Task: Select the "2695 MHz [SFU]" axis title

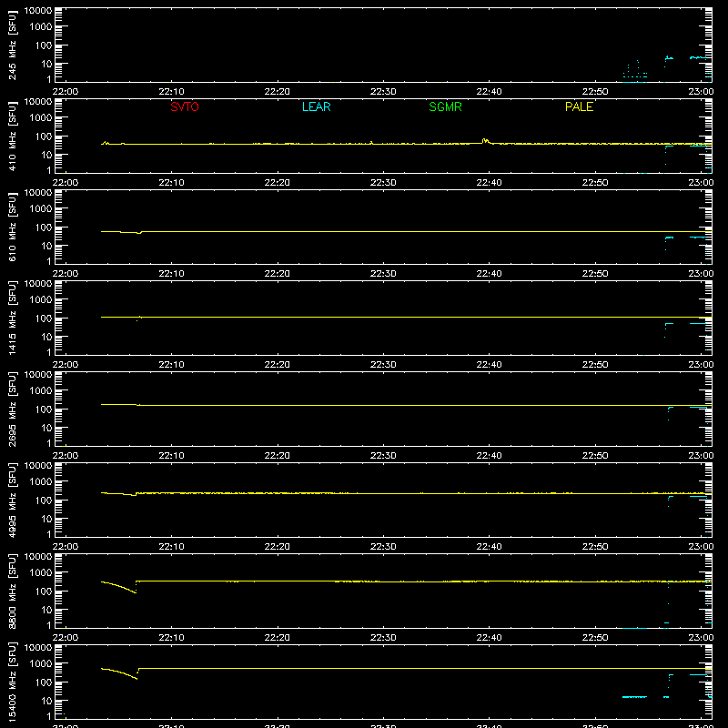Action: point(12,409)
